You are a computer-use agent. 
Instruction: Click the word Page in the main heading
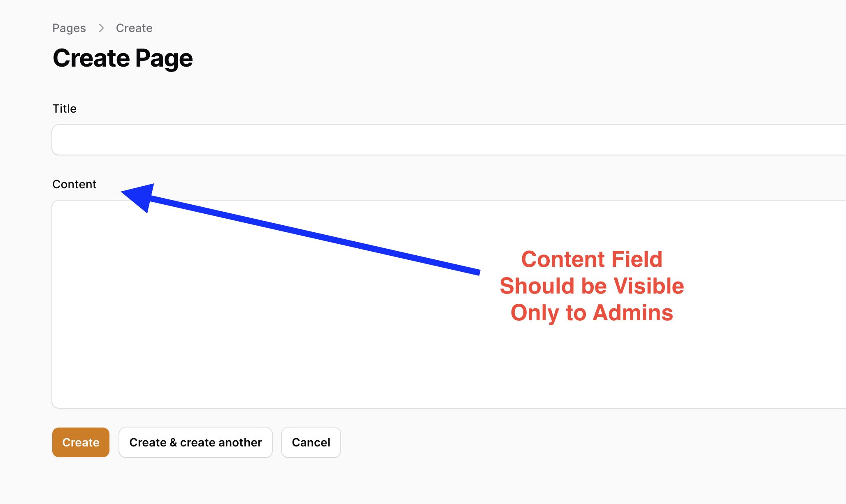[x=164, y=59]
